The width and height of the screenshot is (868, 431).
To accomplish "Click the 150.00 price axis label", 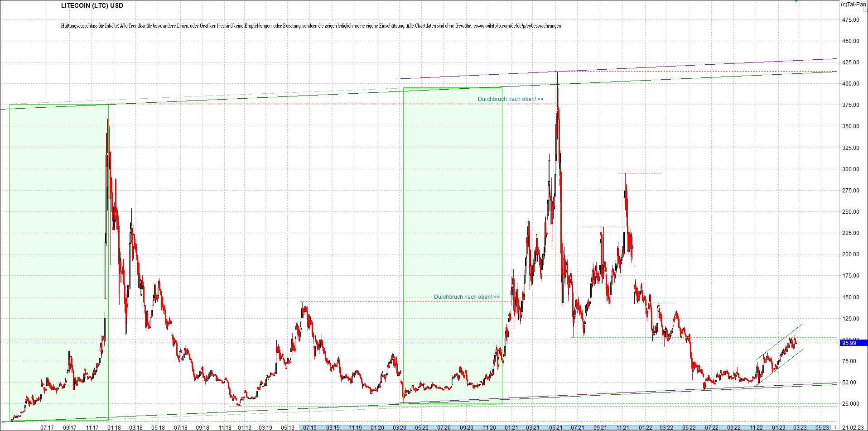I will 850,297.
